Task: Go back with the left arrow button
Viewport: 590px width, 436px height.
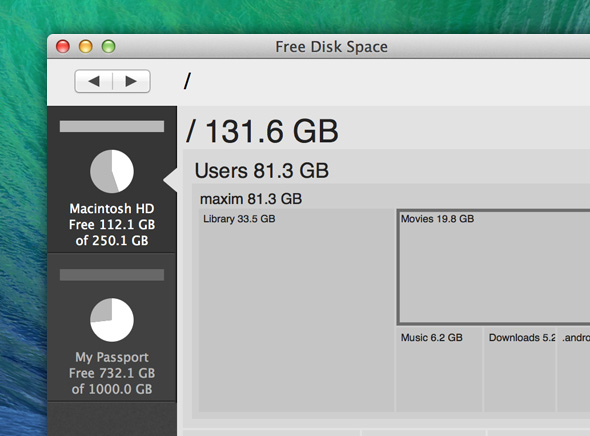Action: click(94, 81)
